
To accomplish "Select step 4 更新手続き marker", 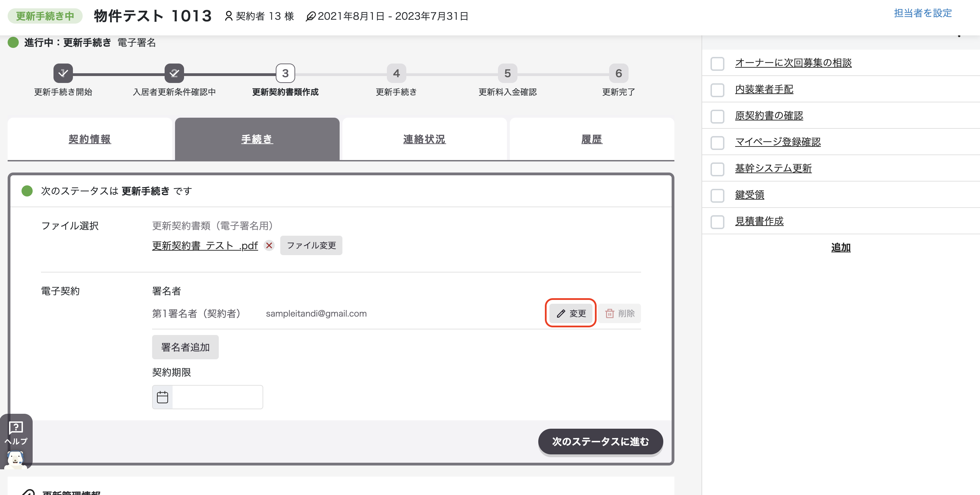I will point(397,73).
